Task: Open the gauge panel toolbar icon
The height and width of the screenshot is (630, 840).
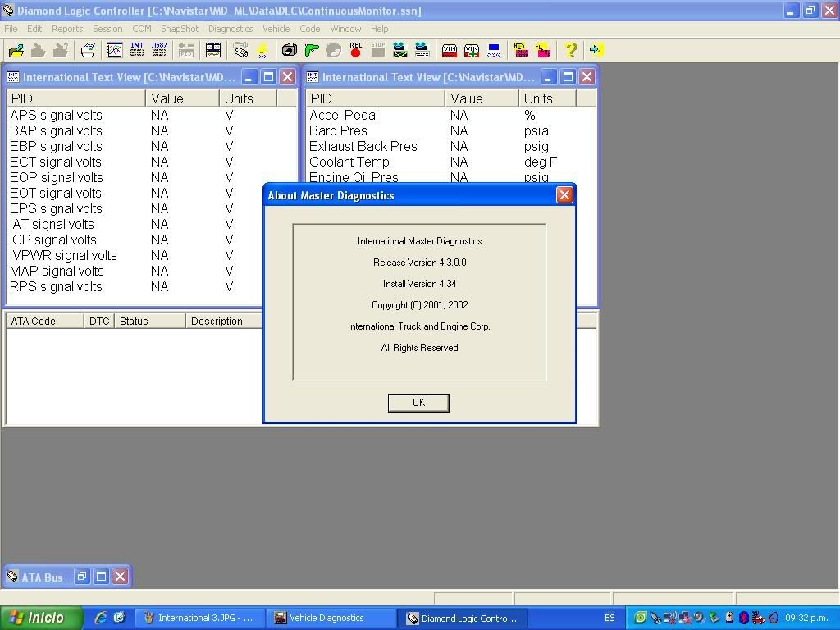Action: point(213,50)
